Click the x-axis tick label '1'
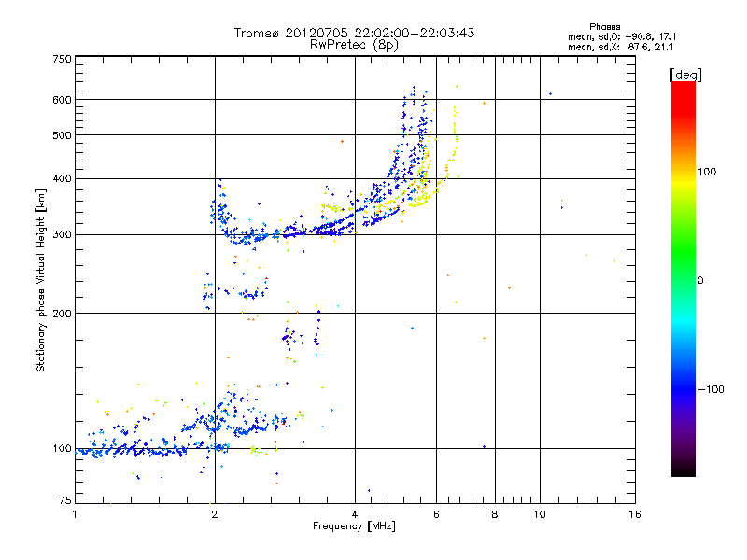 tap(75, 514)
